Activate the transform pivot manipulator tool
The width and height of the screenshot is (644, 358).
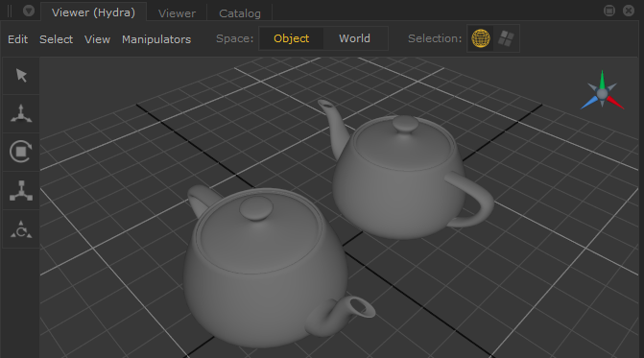[x=21, y=229]
